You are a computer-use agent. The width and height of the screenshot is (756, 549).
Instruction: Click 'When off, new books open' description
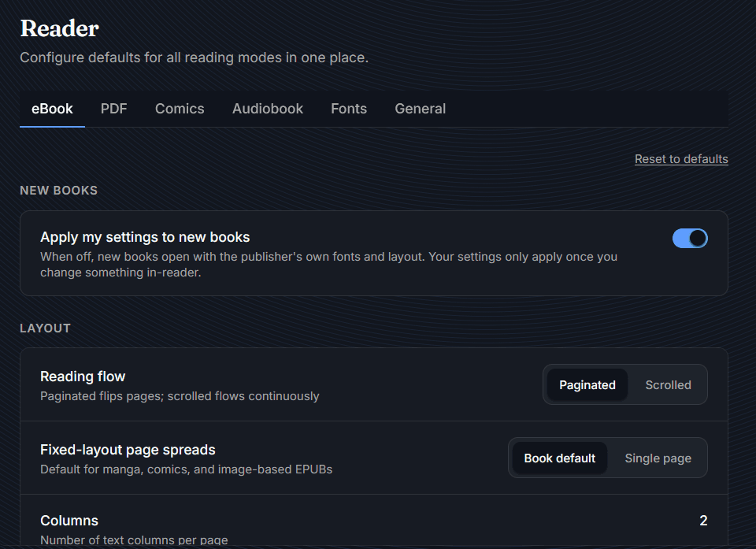[328, 265]
